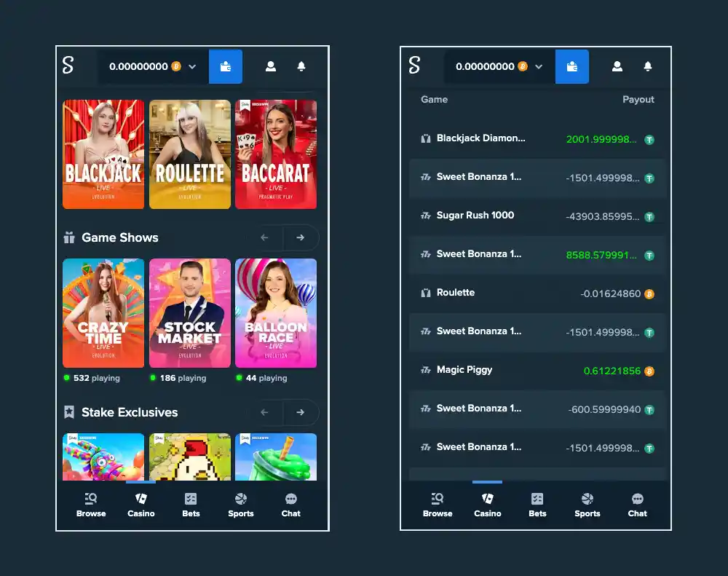Click Bitcoin coin in left phone balance
Screen dimensions: 728x576
tap(176, 66)
